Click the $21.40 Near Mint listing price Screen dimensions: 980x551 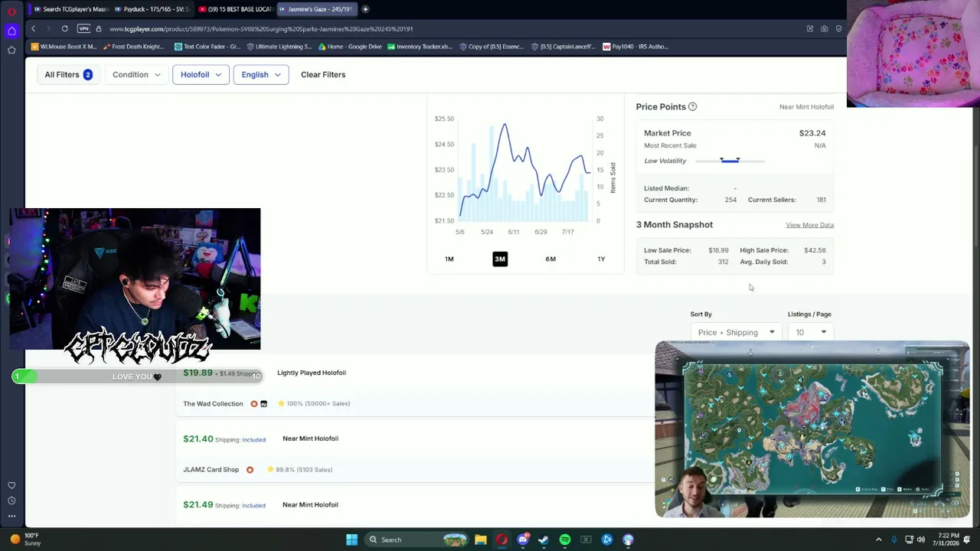coord(198,439)
